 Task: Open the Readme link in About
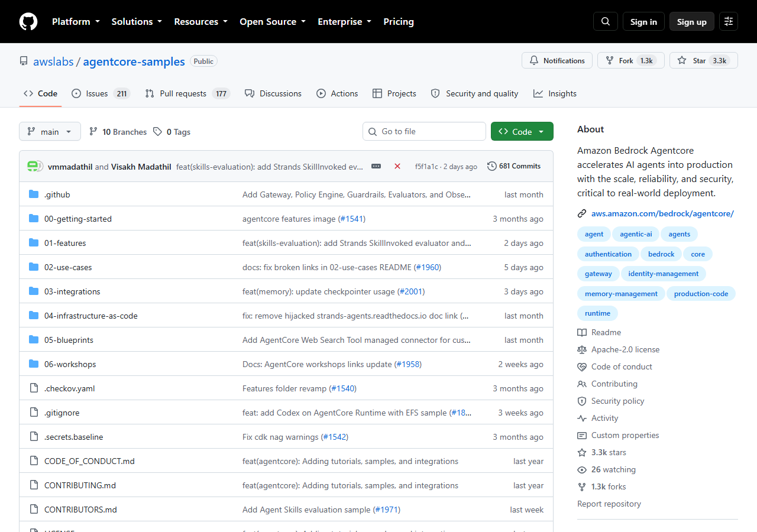click(x=599, y=332)
